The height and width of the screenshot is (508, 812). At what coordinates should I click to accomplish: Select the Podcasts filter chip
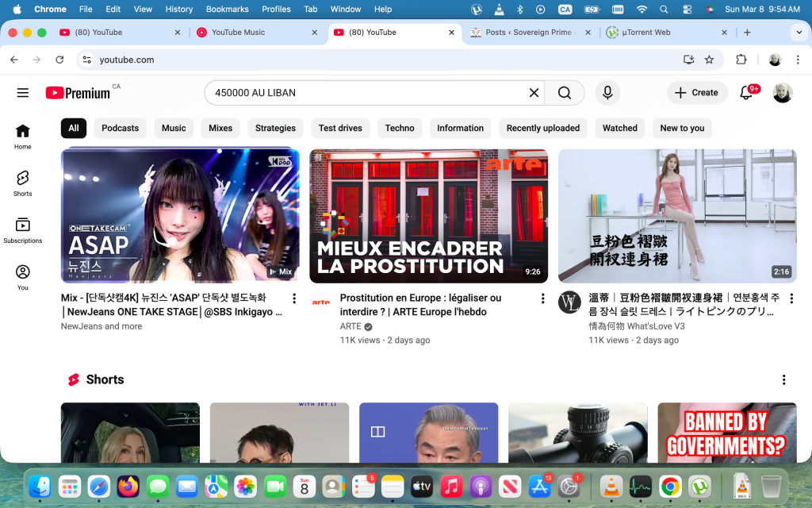tap(121, 128)
